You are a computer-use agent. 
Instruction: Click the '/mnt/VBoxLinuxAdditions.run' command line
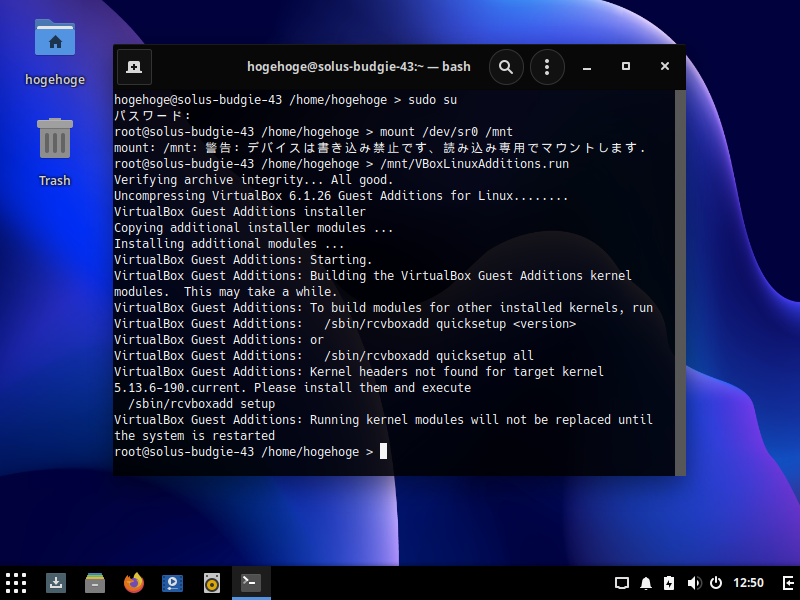coord(341,164)
